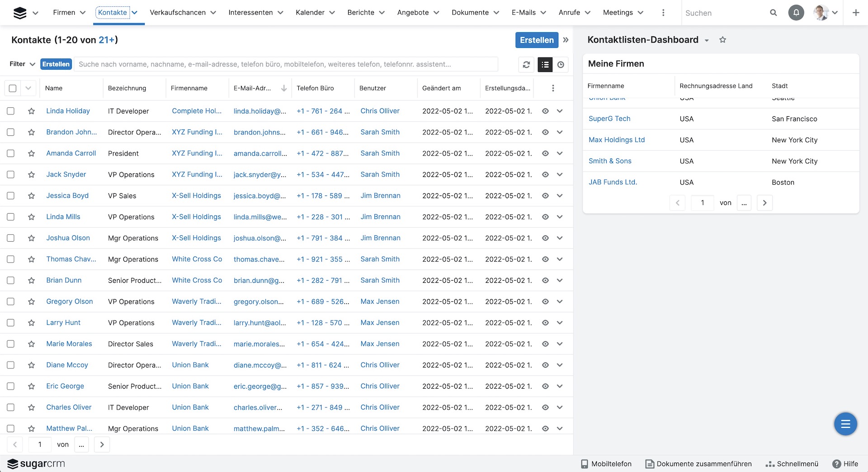868x472 pixels.
Task: Open the SuperG Tech company link
Action: (609, 119)
